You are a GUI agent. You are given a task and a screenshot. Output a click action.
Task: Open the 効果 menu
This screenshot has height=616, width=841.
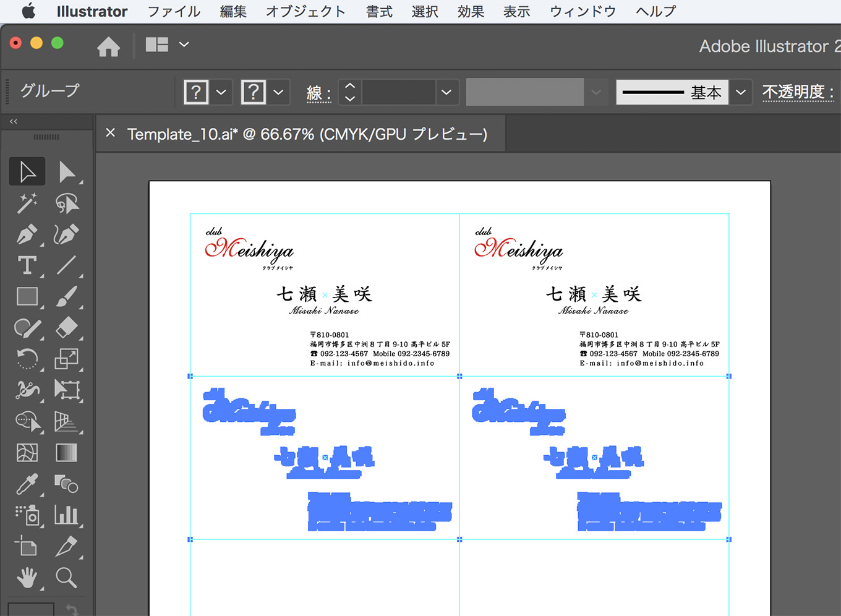pos(471,11)
